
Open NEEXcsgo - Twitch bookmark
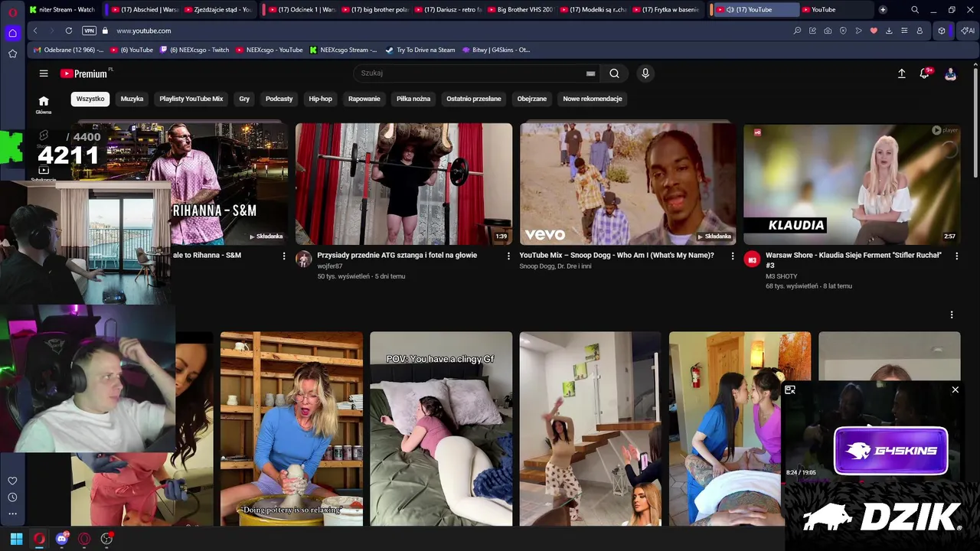tap(194, 50)
